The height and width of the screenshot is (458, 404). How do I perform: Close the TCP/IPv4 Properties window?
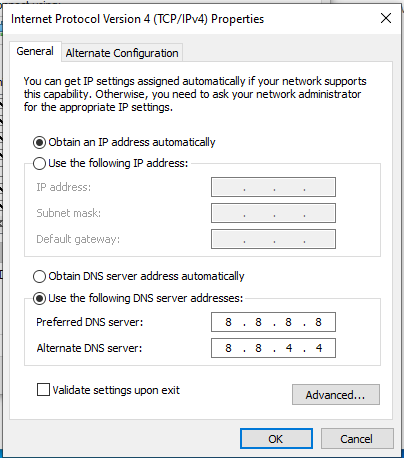(x=386, y=18)
